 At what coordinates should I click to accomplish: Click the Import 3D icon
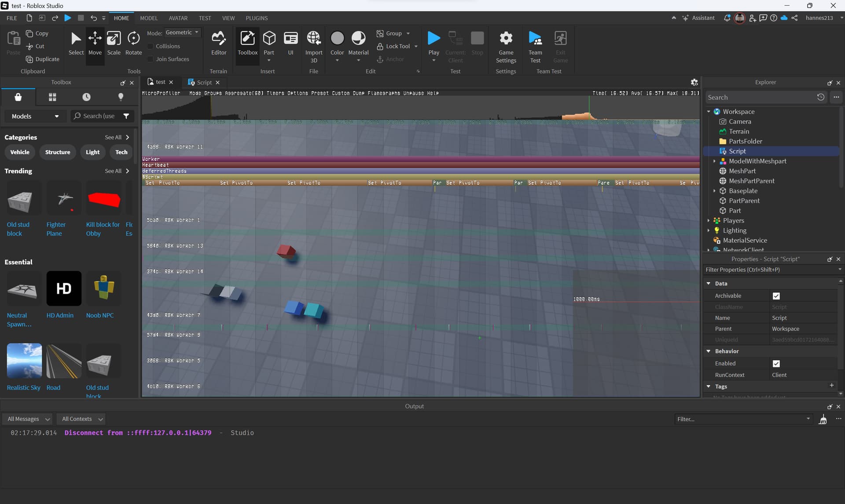click(313, 39)
